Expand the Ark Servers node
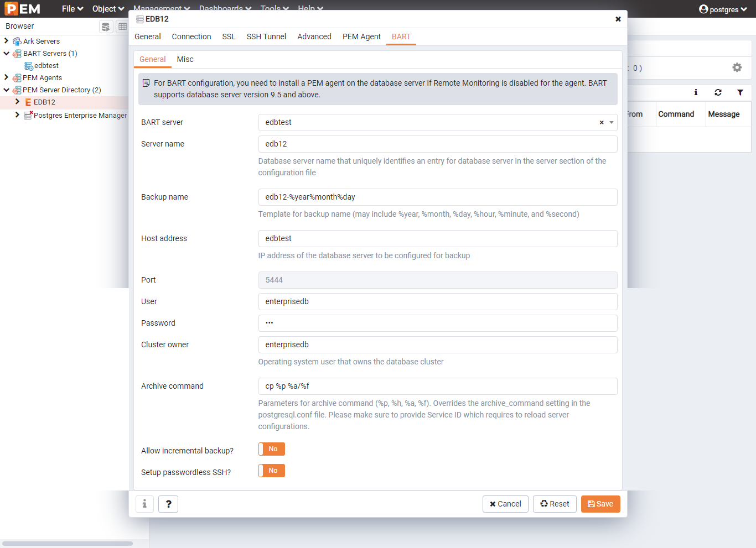The width and height of the screenshot is (756, 548). tap(6, 41)
